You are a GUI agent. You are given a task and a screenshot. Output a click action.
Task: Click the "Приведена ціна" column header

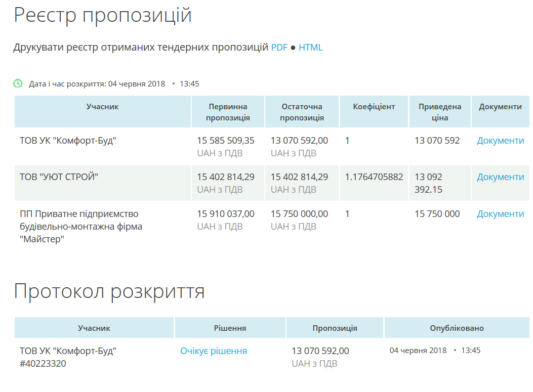coord(440,112)
